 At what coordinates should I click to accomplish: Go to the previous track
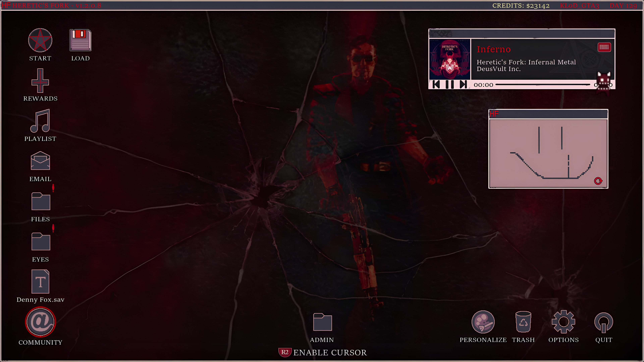(436, 84)
